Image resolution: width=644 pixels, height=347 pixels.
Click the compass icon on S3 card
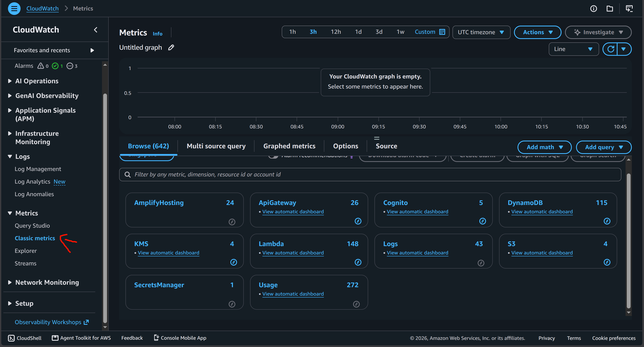pos(607,262)
